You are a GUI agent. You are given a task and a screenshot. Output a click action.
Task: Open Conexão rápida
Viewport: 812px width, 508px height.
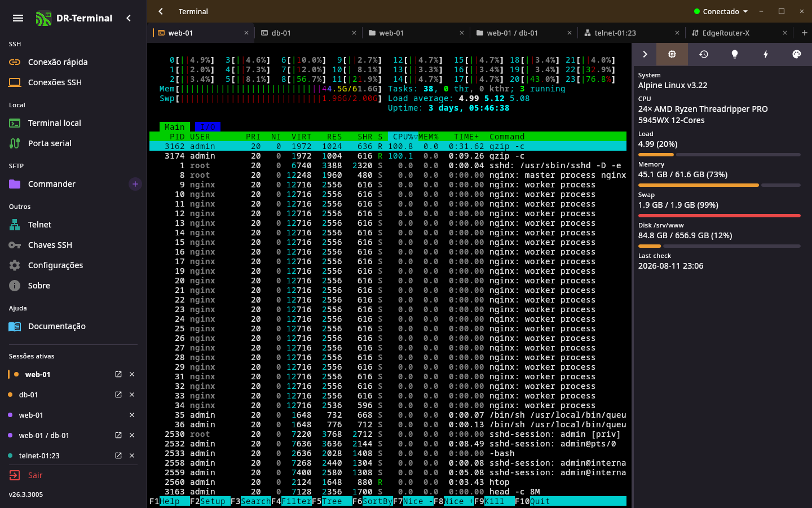tap(73, 62)
